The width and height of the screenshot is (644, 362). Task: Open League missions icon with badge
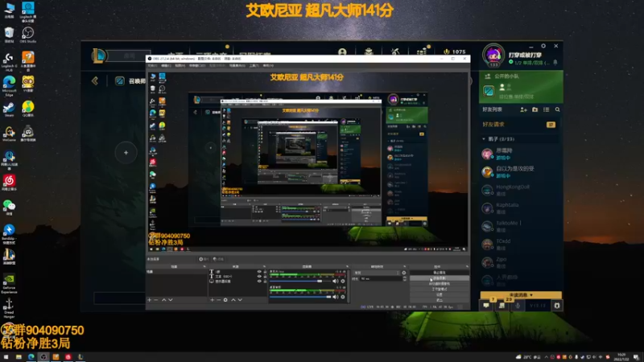502,306
